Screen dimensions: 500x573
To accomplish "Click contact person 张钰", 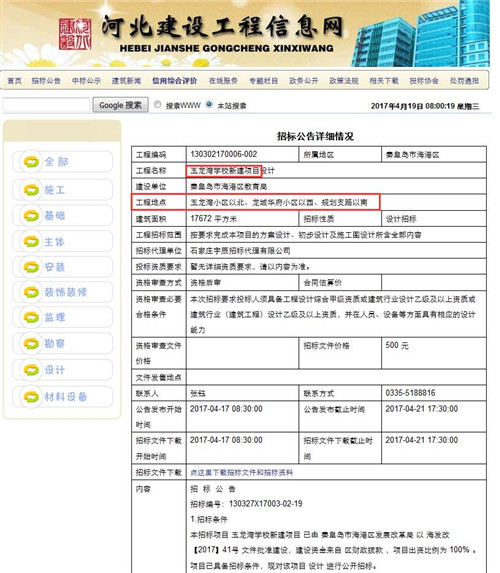I will (x=198, y=394).
